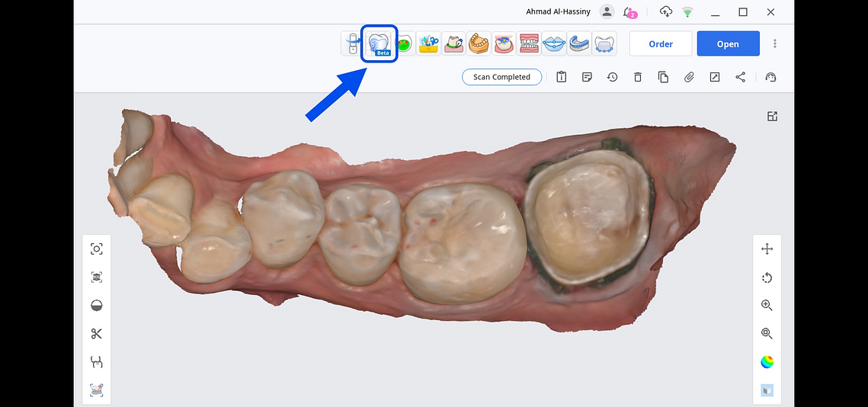Open the notifications bell with badge
This screenshot has height=407, width=868.
(629, 12)
